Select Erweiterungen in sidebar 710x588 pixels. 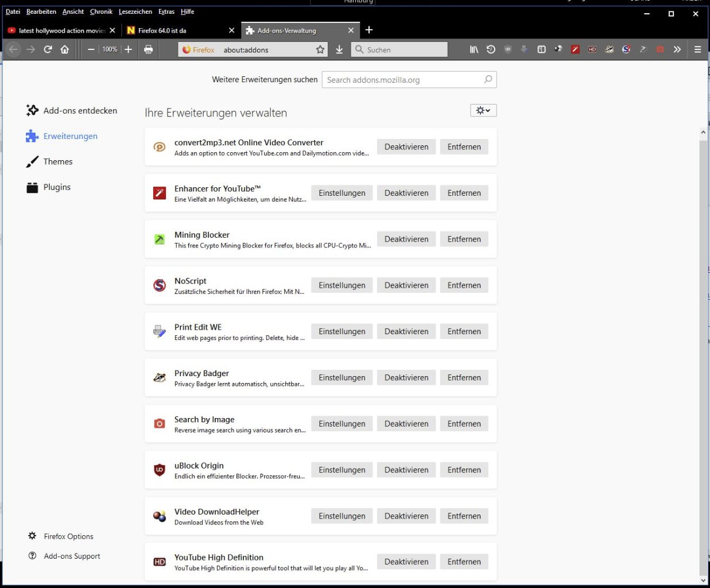point(62,136)
